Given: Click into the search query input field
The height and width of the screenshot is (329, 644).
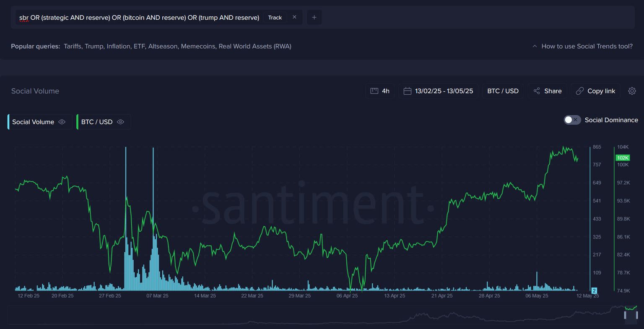Looking at the screenshot, I should pyautogui.click(x=138, y=18).
